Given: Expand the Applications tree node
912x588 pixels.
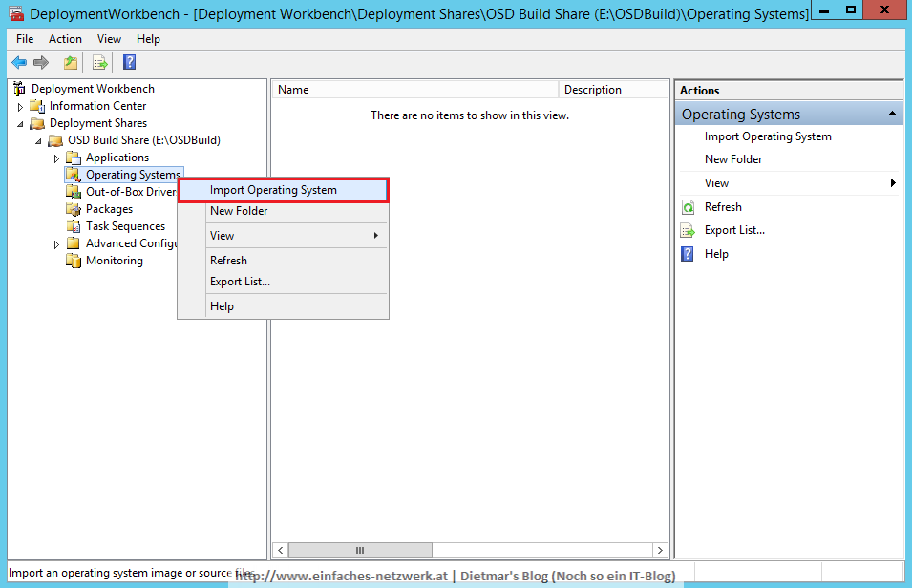Looking at the screenshot, I should (x=56, y=158).
